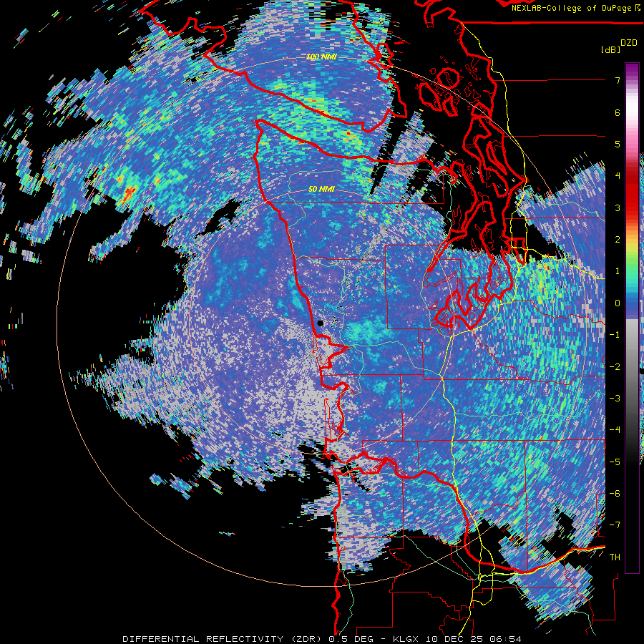This screenshot has height=644, width=644.
Task: Click the NEXLAB-College of DuPage credit text
Action: [573, 8]
